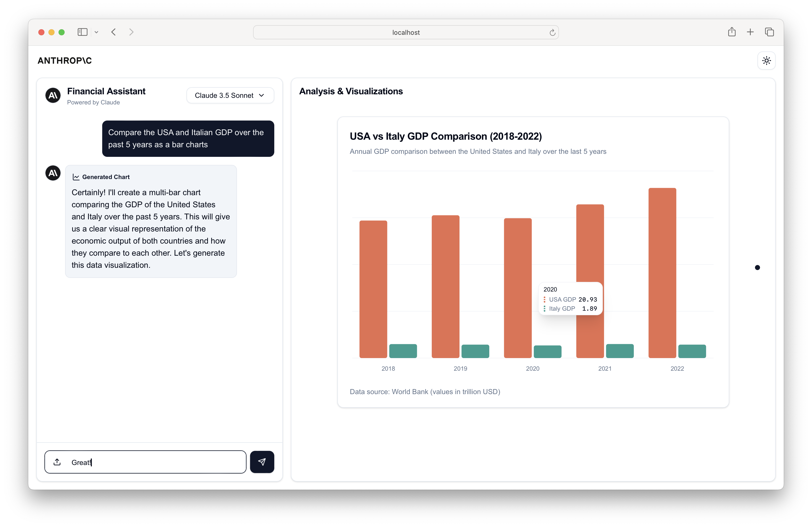Screen dimensions: 812x527
Task: Click the Generated Chart chart icon
Action: (76, 177)
